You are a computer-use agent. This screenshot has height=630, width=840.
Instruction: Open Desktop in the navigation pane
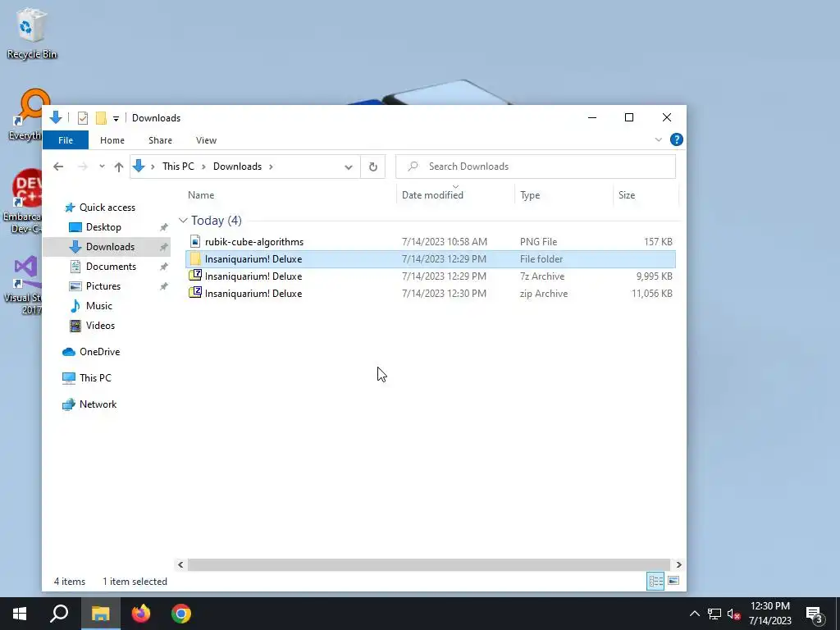103,227
